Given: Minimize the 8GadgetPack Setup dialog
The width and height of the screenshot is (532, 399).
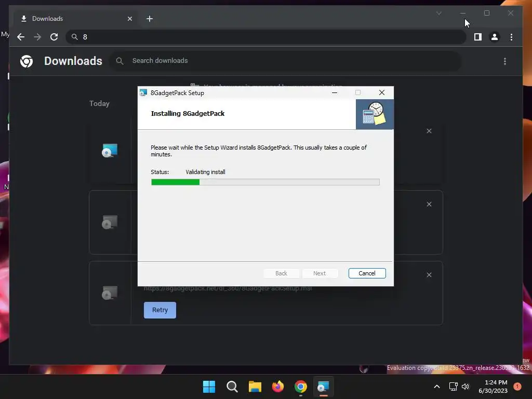Looking at the screenshot, I should point(335,92).
